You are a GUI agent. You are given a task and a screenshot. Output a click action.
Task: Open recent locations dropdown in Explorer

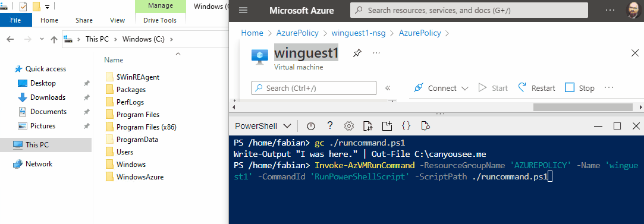pos(42,39)
